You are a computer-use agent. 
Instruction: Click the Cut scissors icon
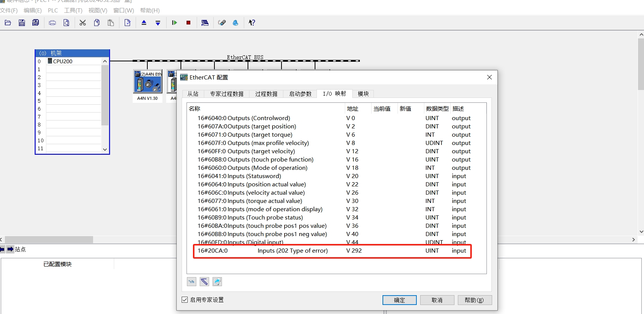[x=83, y=23]
